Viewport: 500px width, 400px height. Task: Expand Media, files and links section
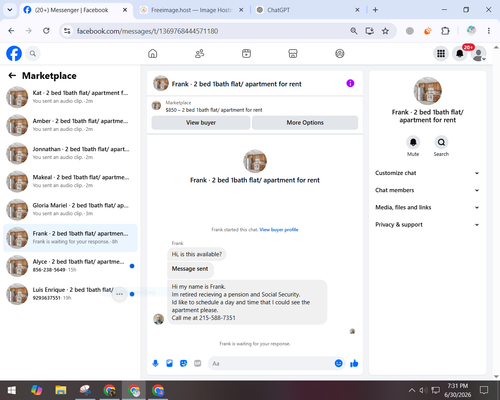(x=427, y=207)
